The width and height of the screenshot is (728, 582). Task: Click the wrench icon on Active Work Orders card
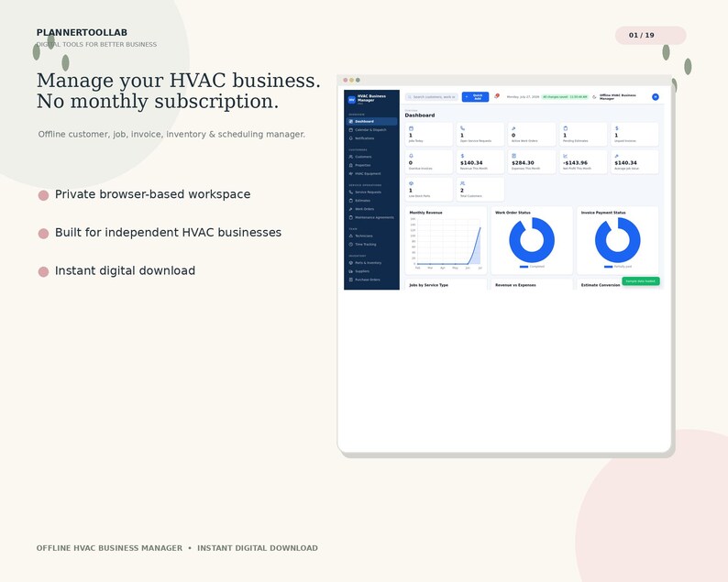coord(513,128)
